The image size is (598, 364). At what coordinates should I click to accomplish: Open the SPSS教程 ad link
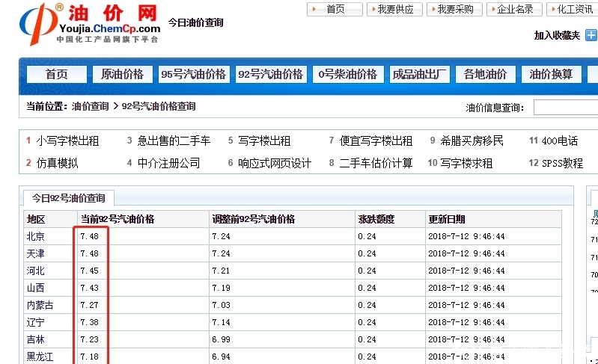(x=563, y=163)
